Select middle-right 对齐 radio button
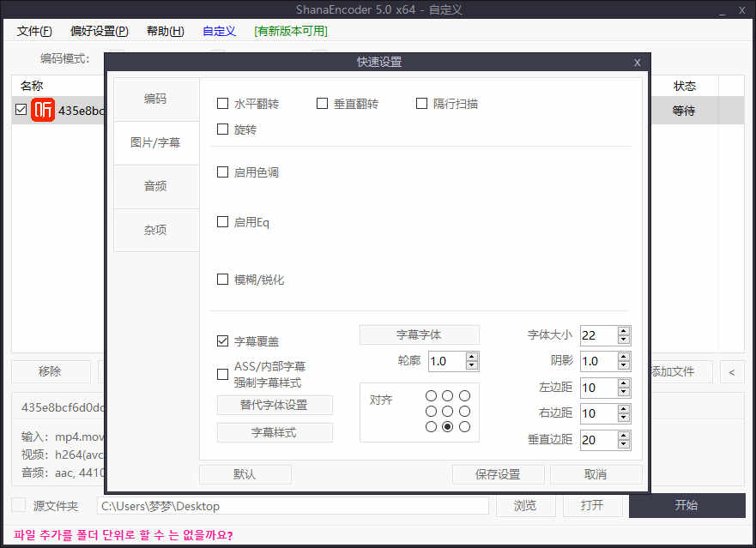This screenshot has height=548, width=756. pos(464,411)
